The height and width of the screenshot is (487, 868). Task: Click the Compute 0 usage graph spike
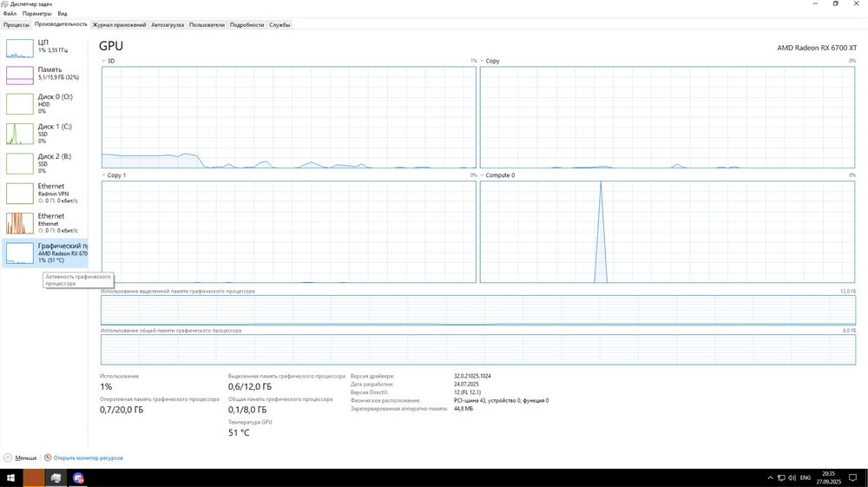point(601,233)
